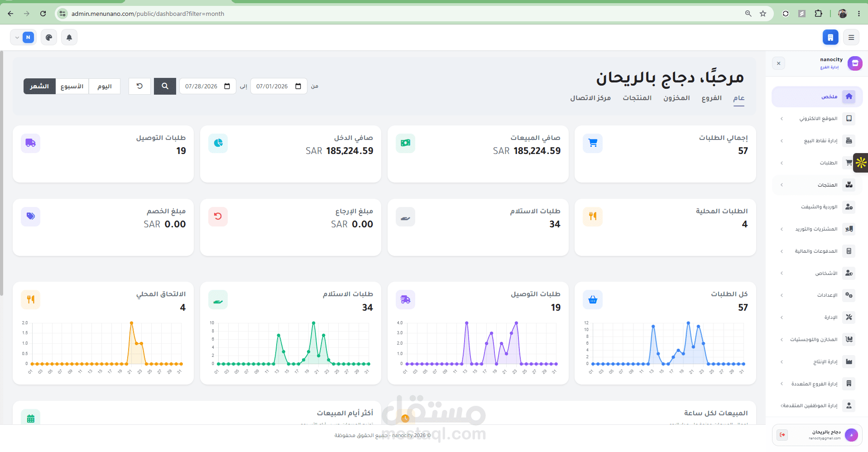Expand الموقع الالكتروني chevron

pos(782,119)
